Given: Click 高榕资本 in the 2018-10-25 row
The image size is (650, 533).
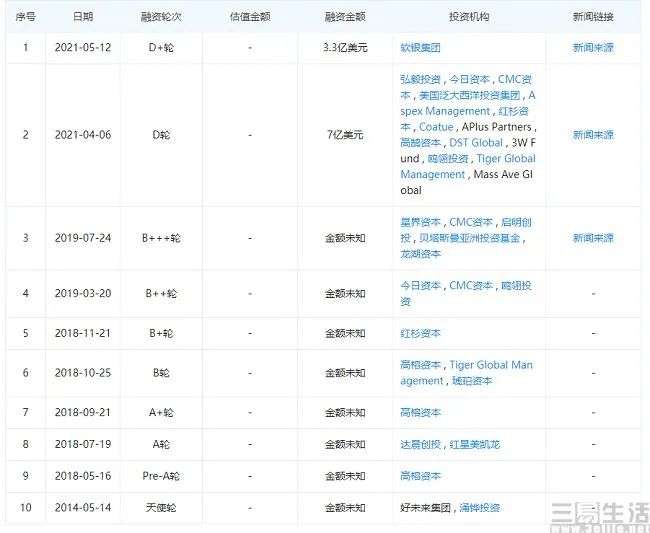Looking at the screenshot, I should pyautogui.click(x=420, y=365).
